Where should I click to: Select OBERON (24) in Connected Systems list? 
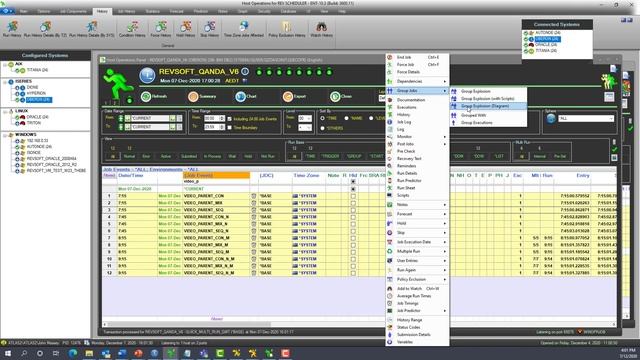point(548,39)
